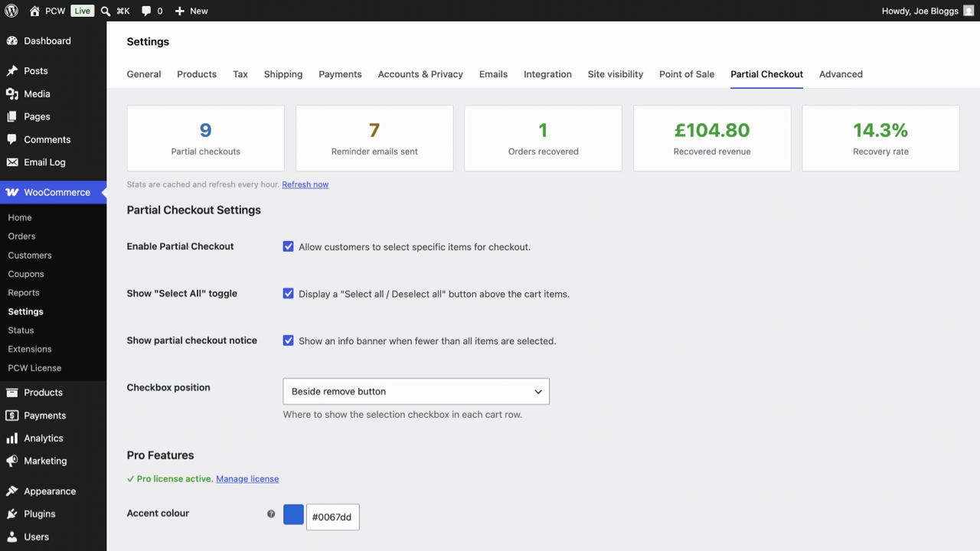Image resolution: width=980 pixels, height=551 pixels.
Task: Select the Payments icon in the sidebar
Action: (12, 415)
